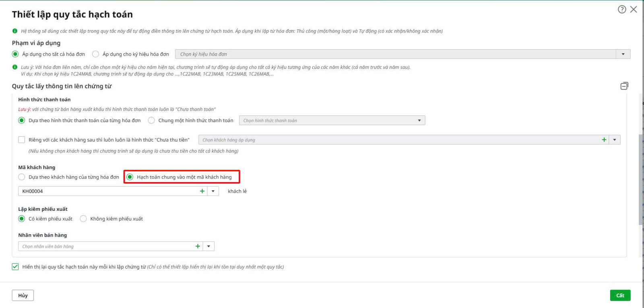
Task: Expand the KH00004 customer code dropdown arrow
Action: coord(213,191)
